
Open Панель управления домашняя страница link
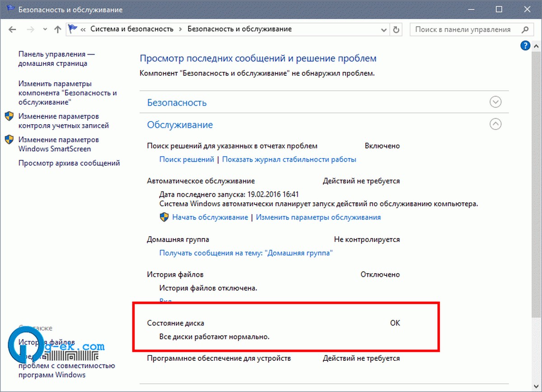click(x=57, y=59)
